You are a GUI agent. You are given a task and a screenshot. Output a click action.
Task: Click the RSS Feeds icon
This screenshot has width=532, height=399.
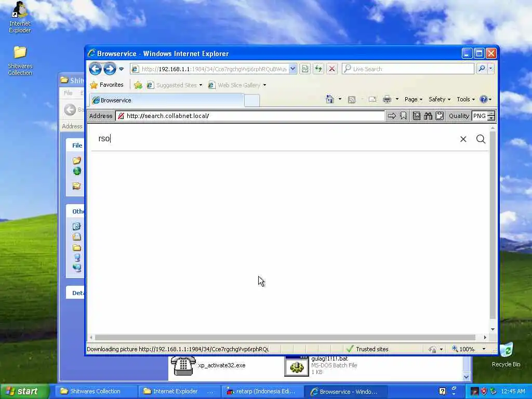pos(352,99)
